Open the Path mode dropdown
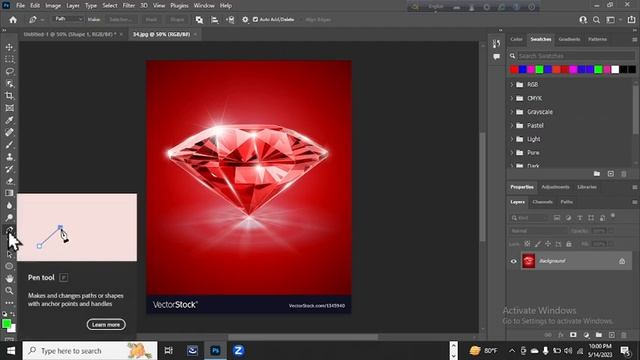This screenshot has width=640, height=360. [69, 19]
